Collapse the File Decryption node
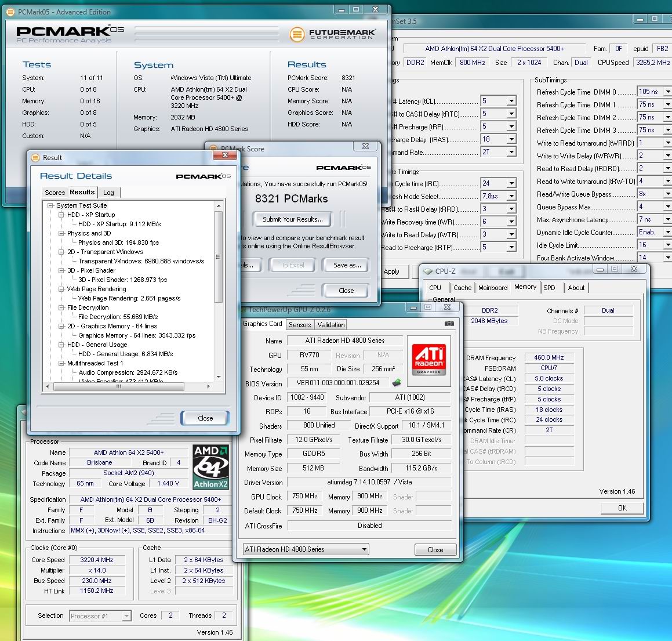The width and height of the screenshot is (672, 641). [x=61, y=307]
